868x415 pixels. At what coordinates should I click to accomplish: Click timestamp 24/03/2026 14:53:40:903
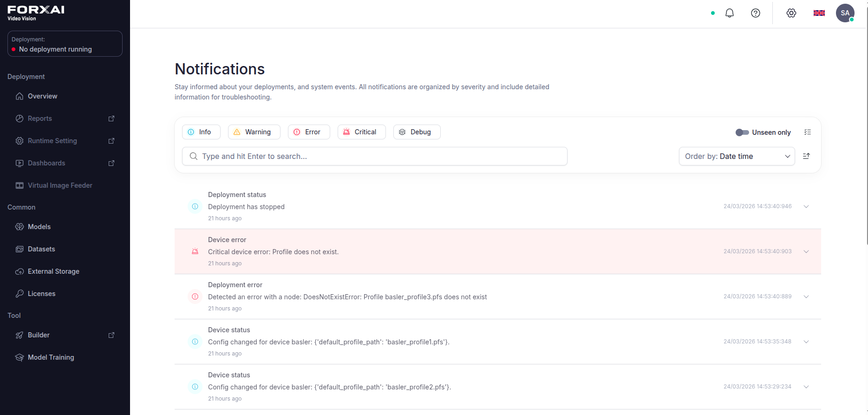coord(757,251)
